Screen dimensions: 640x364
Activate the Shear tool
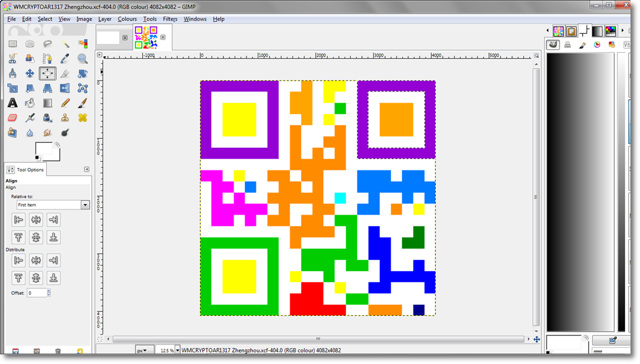(x=30, y=88)
